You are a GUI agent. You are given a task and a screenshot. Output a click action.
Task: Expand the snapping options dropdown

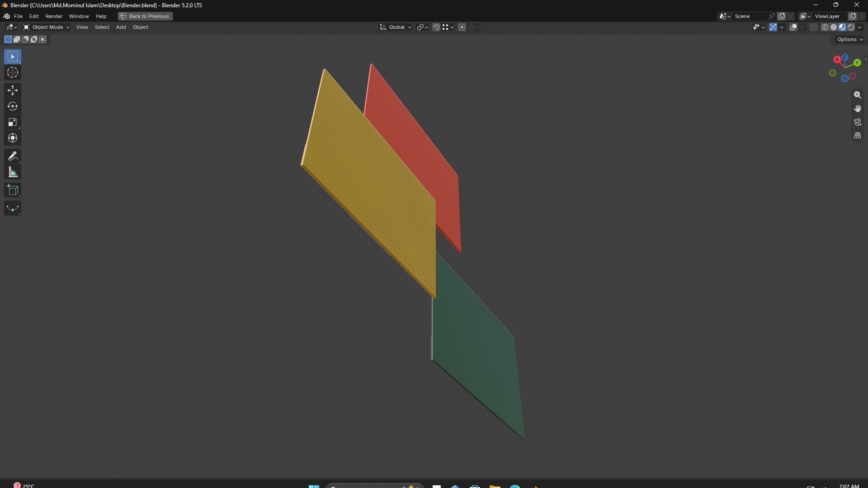click(448, 27)
